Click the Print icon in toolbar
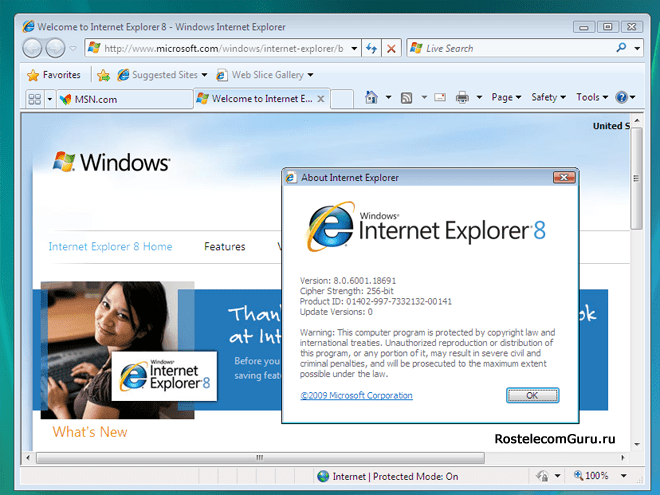 tap(462, 98)
